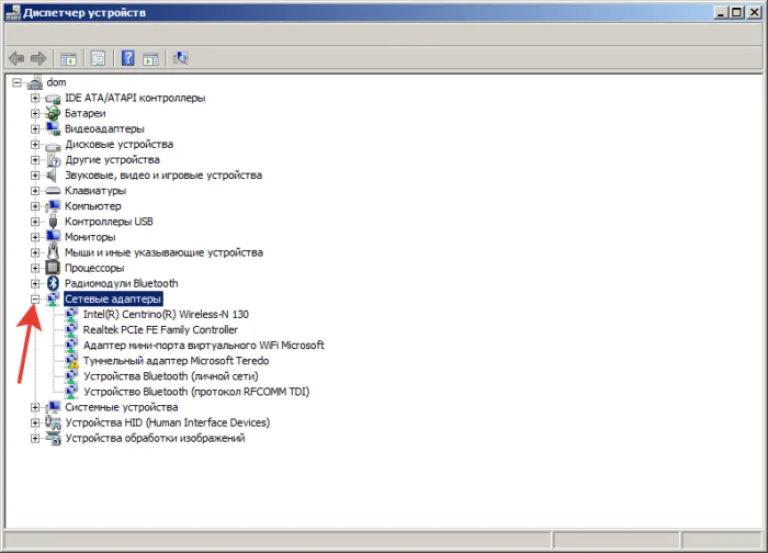Scan for hardware changes icon

point(180,58)
